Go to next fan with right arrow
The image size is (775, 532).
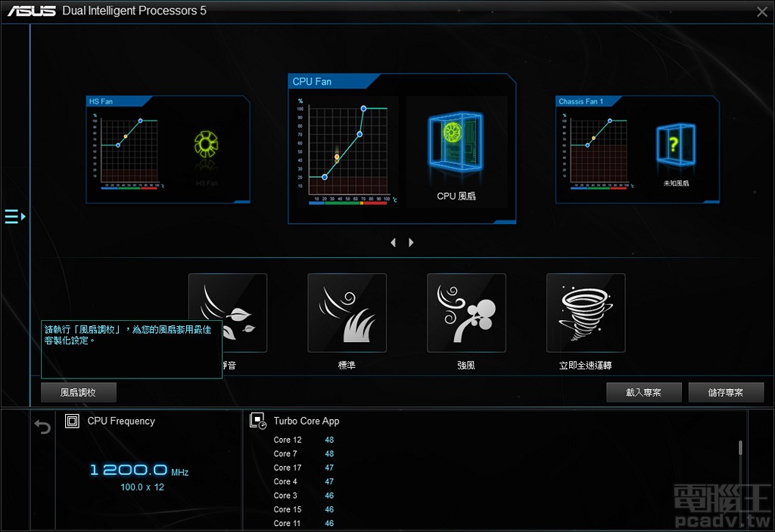click(x=411, y=243)
